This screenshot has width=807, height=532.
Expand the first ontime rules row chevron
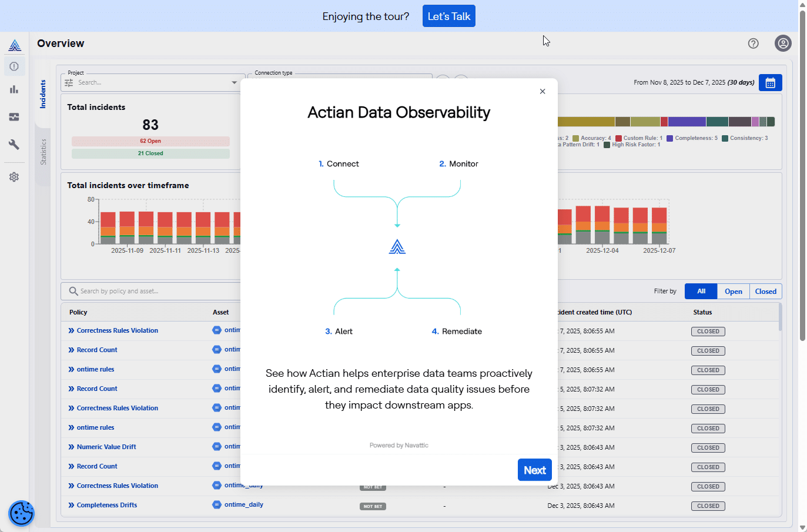pyautogui.click(x=71, y=370)
